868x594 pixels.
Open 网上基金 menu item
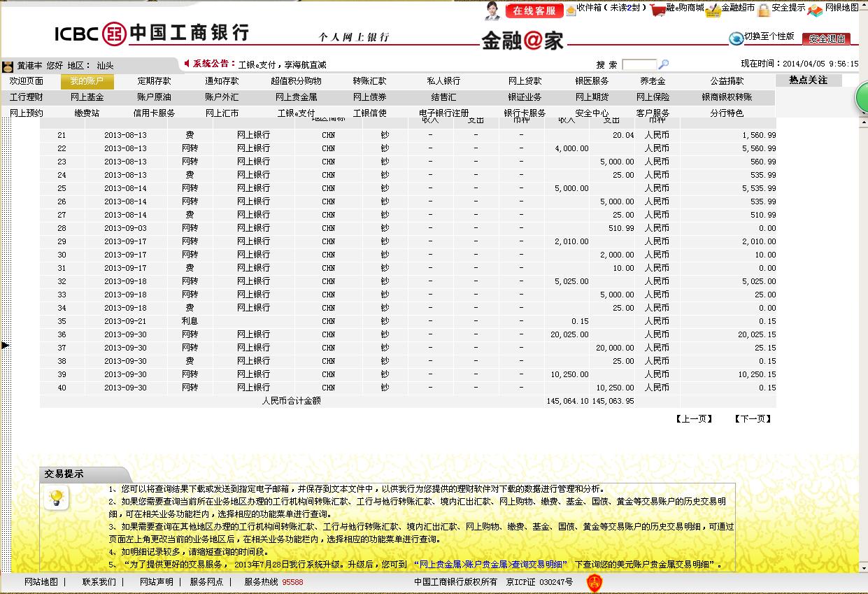87,97
